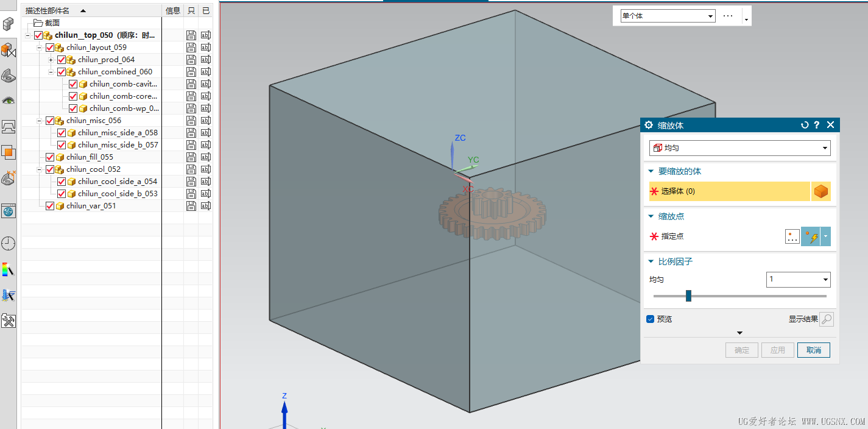The image size is (868, 429).
Task: Sort by 描述性部件名 column header
Action: pos(91,10)
